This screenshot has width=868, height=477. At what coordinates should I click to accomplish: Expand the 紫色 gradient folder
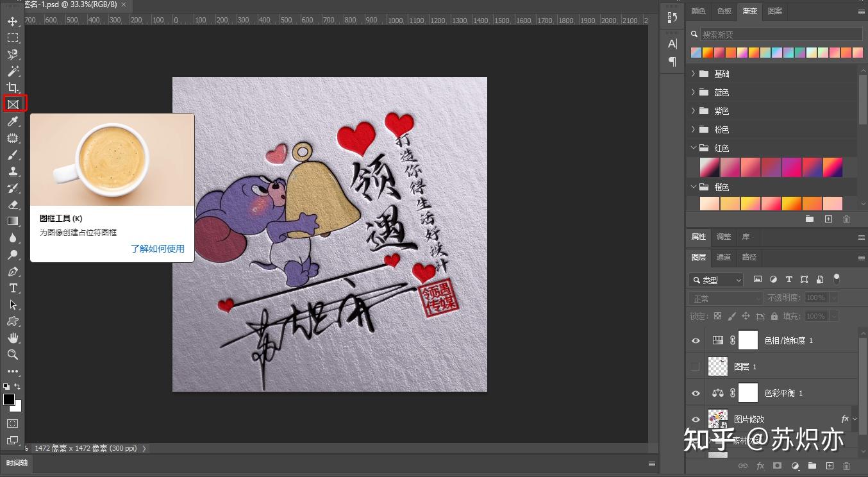pyautogui.click(x=693, y=111)
